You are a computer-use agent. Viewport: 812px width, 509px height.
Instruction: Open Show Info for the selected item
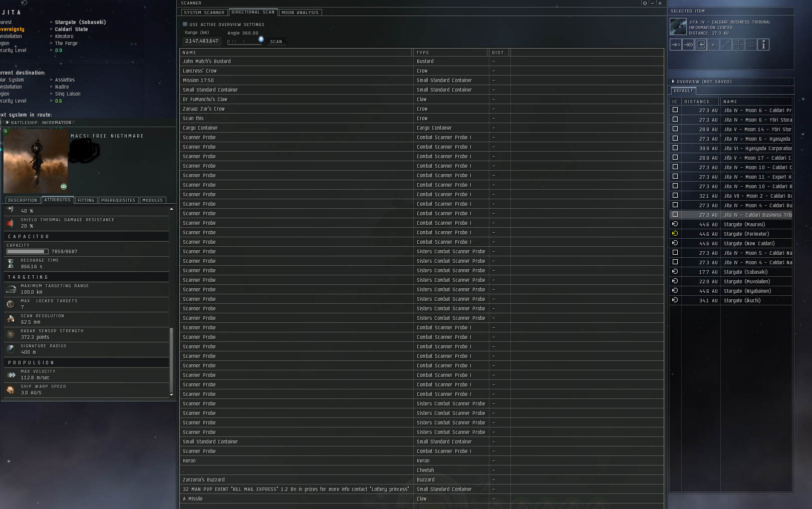763,45
